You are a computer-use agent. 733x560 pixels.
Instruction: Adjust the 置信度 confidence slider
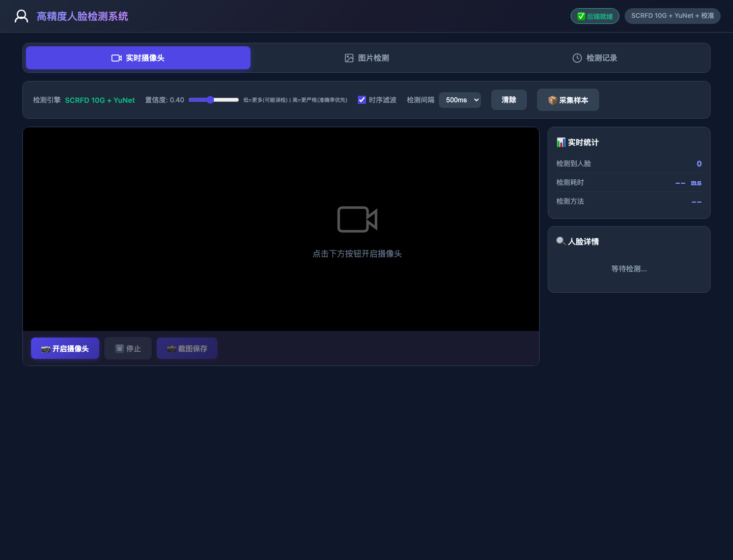[x=214, y=100]
